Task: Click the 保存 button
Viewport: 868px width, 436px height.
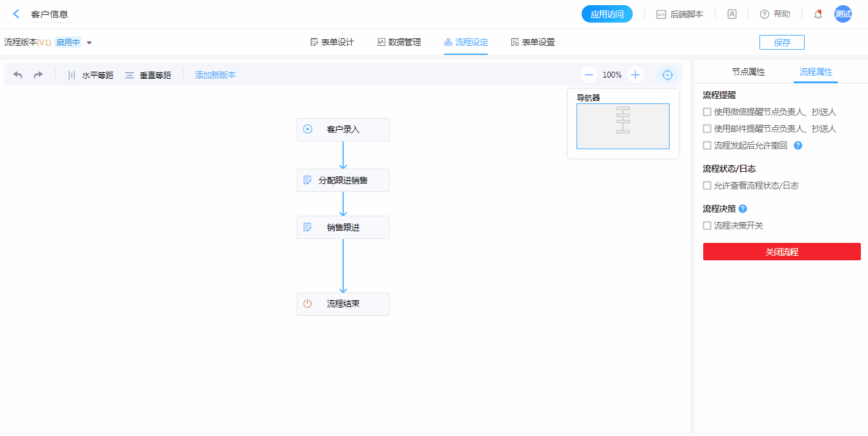Action: [781, 43]
